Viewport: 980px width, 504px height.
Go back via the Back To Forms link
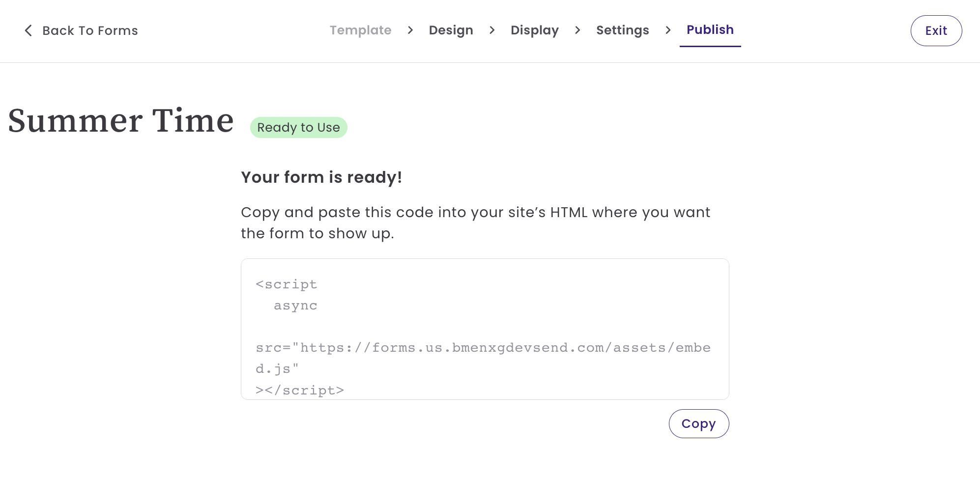81,30
